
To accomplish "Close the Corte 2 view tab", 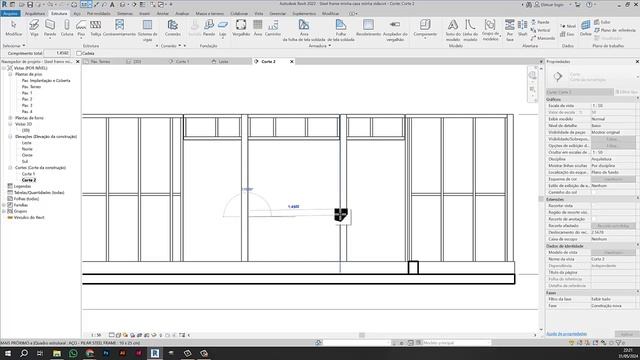I will click(291, 62).
